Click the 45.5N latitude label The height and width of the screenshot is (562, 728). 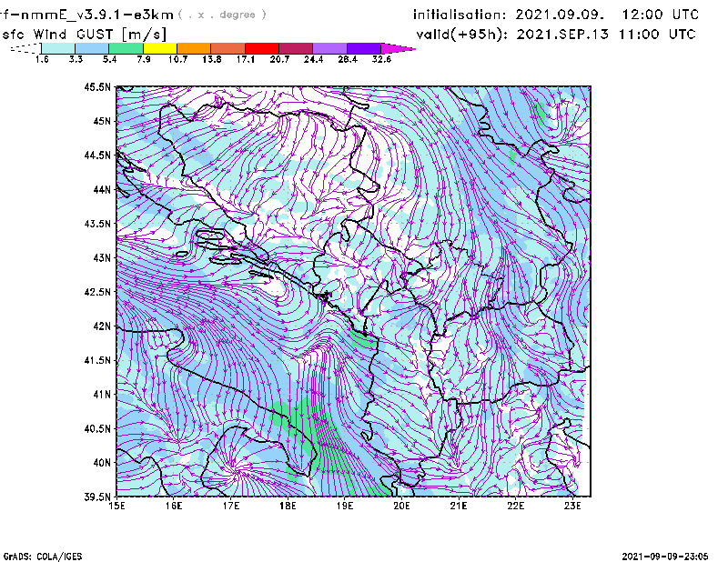pos(97,86)
